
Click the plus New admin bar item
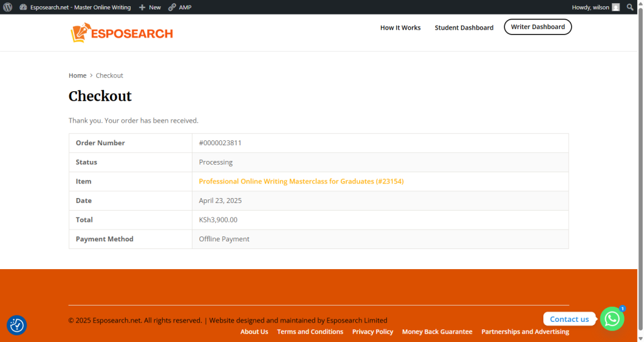click(x=150, y=7)
